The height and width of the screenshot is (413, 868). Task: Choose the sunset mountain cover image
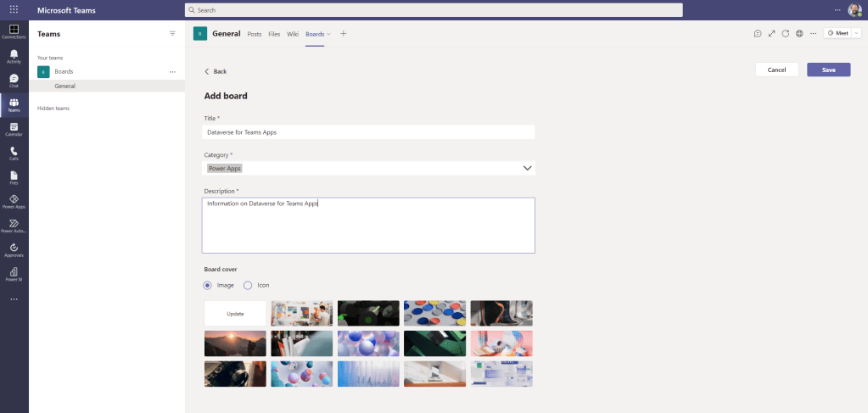[235, 343]
